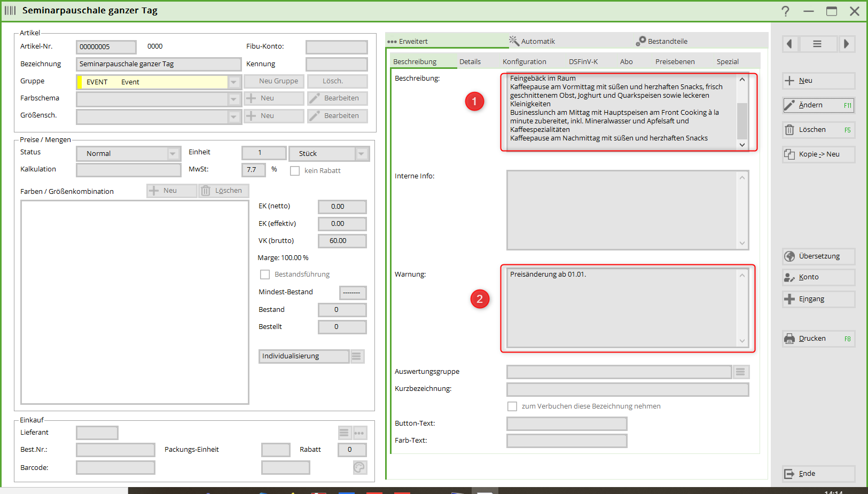This screenshot has height=494, width=868.
Task: Click the Drucken printer icon
Action: click(789, 339)
